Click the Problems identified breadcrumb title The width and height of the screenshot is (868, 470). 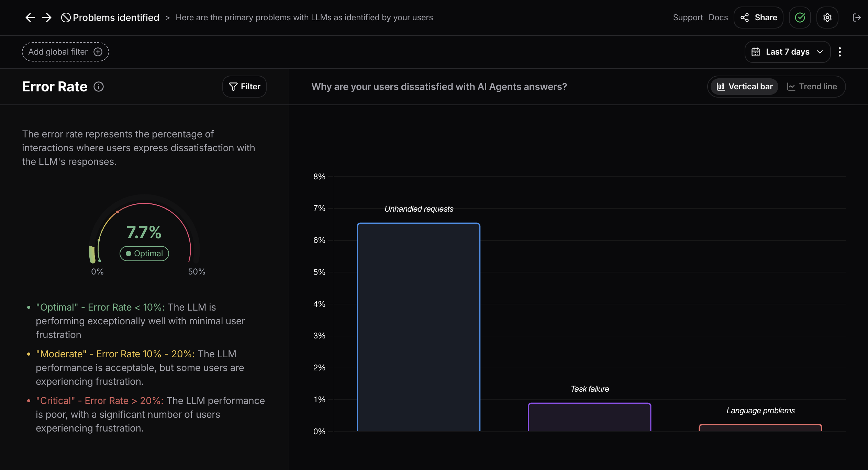[116, 18]
